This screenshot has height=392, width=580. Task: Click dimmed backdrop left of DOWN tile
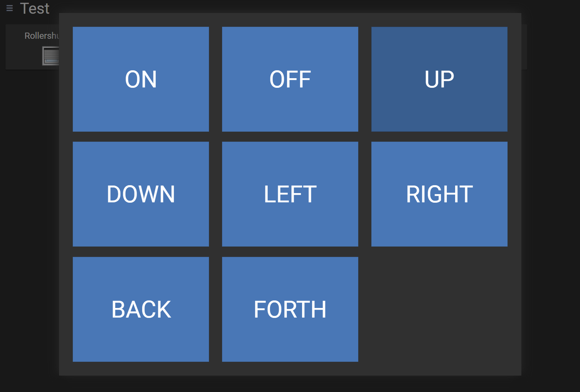(31, 194)
